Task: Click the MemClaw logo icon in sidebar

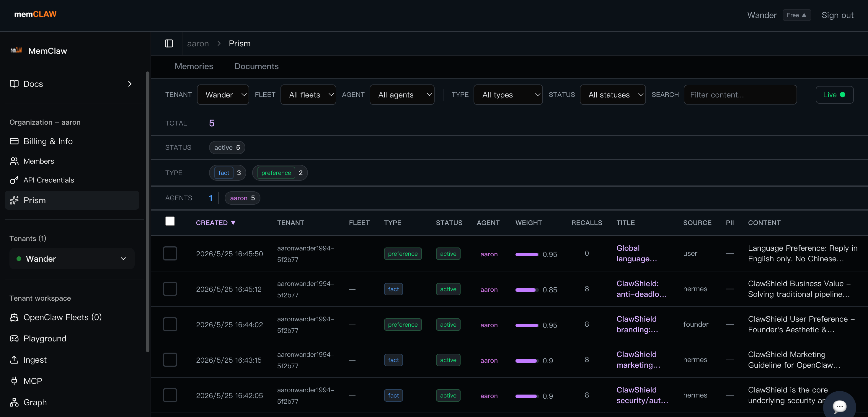Action: pyautogui.click(x=16, y=51)
